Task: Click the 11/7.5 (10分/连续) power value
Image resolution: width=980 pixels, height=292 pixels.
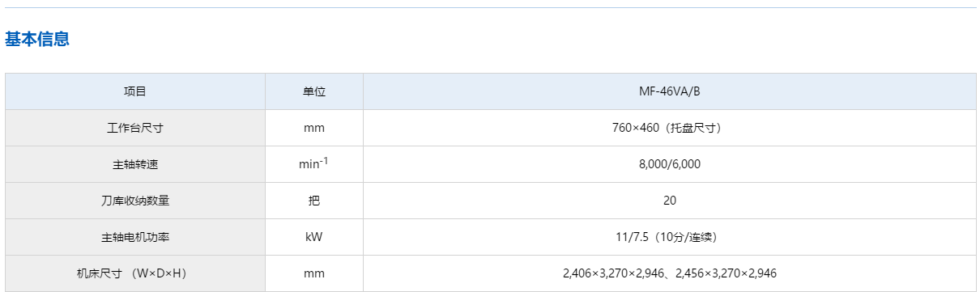Action: click(x=670, y=237)
